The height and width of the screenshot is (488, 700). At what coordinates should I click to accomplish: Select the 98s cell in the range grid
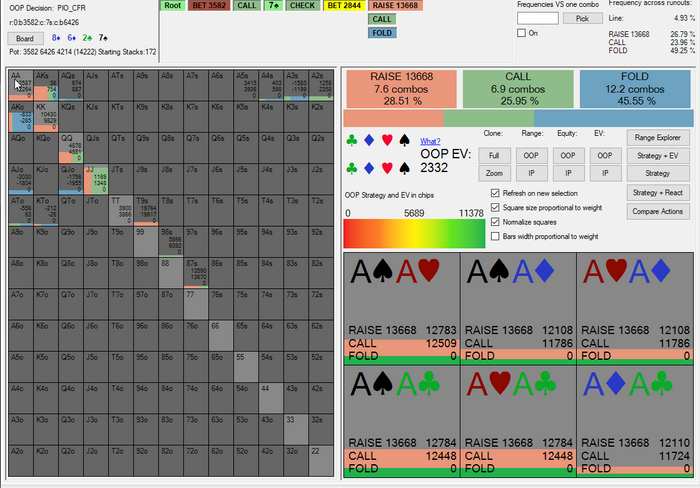coord(171,242)
